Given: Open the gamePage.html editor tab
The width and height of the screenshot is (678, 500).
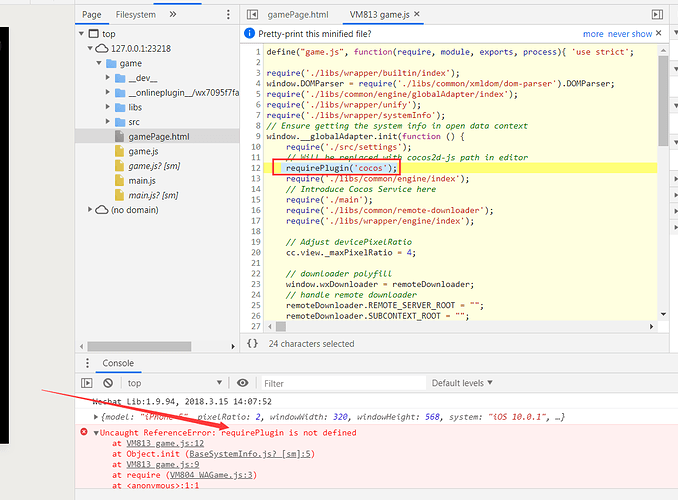Looking at the screenshot, I should pyautogui.click(x=298, y=15).
